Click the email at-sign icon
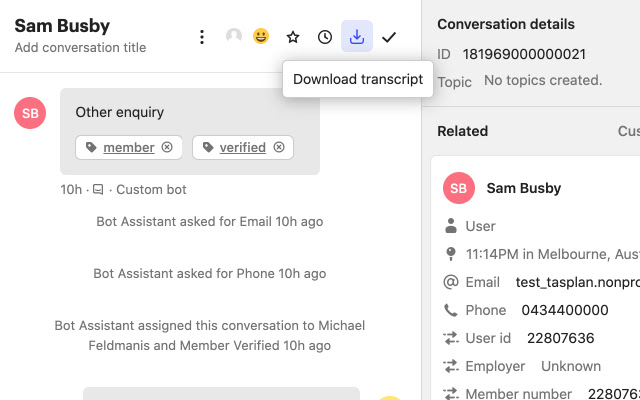640x400 pixels. (x=451, y=282)
